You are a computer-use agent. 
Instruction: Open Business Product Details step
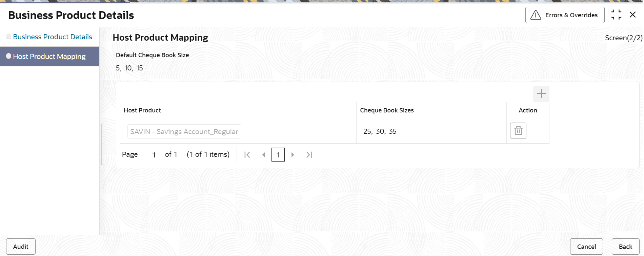pos(53,37)
